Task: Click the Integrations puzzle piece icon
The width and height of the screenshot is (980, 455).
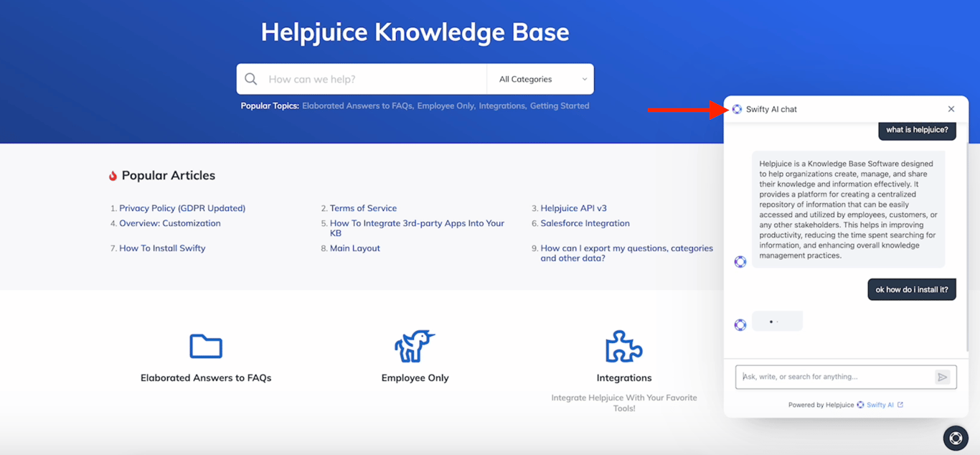Action: (623, 346)
